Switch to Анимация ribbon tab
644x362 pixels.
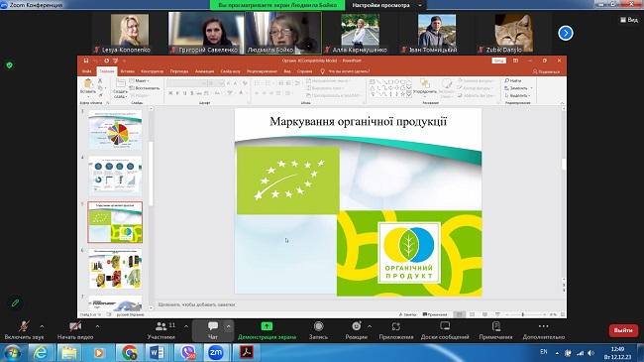point(204,71)
